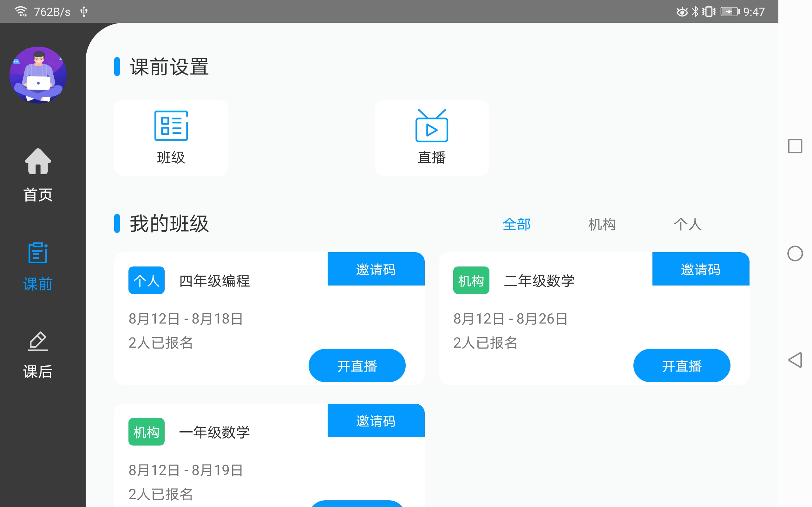Tap the blue 个人 badge on 四年级编程
812x507 pixels.
pyautogui.click(x=146, y=281)
